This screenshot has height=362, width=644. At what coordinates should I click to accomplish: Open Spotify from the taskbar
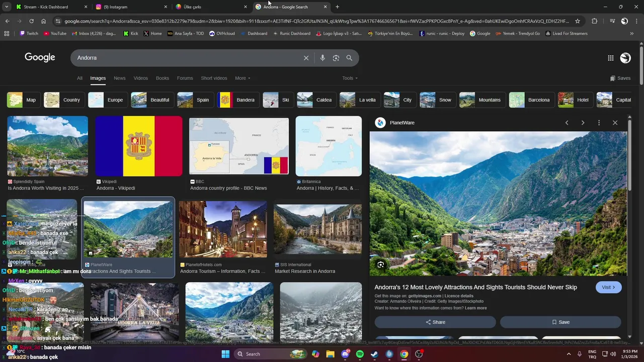pos(360,354)
